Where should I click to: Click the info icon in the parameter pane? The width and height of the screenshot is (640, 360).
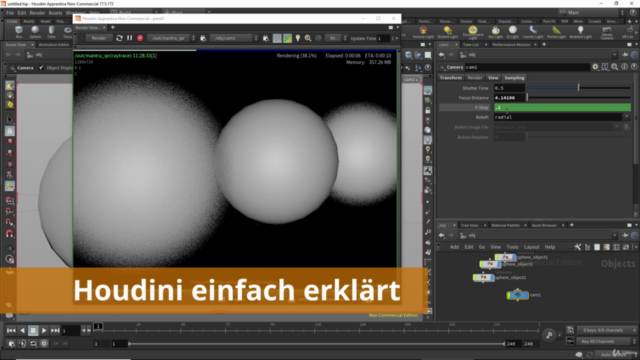[x=624, y=67]
